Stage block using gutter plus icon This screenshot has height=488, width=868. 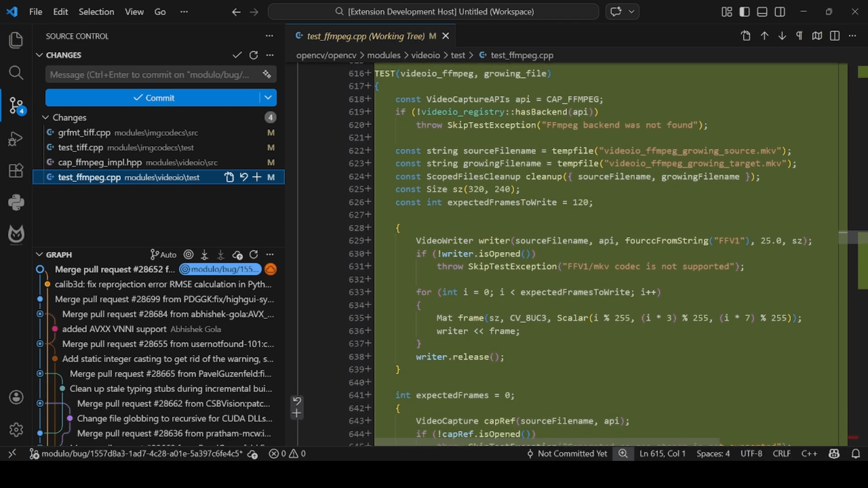pyautogui.click(x=297, y=413)
